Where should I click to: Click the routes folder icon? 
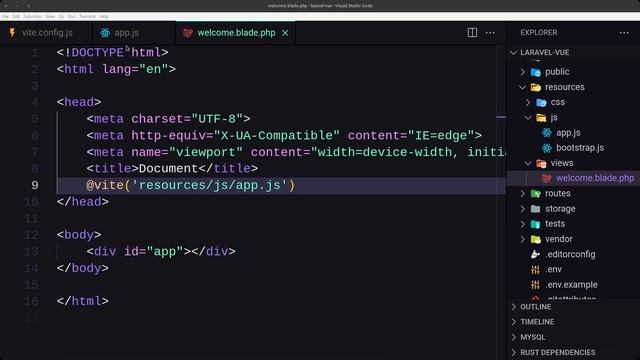tap(536, 193)
